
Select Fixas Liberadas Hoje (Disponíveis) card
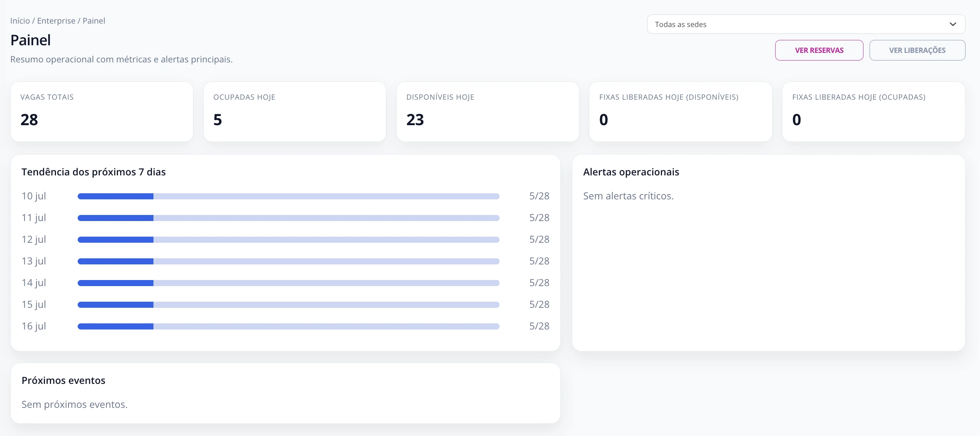[680, 111]
